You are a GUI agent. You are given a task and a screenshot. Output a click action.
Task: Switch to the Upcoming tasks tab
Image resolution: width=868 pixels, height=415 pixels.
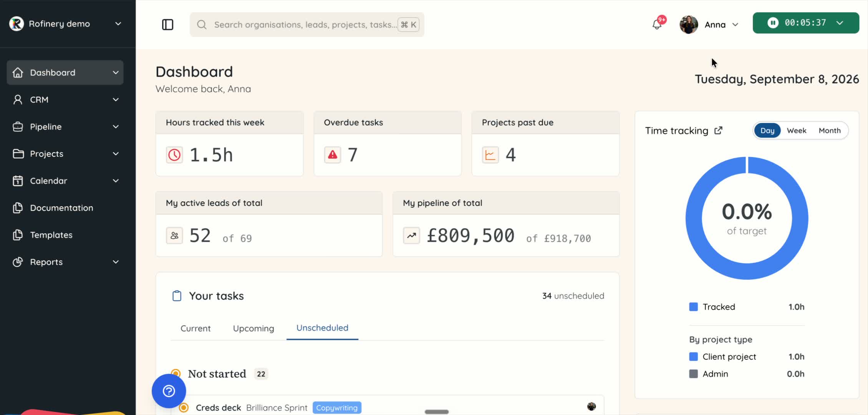coord(253,329)
